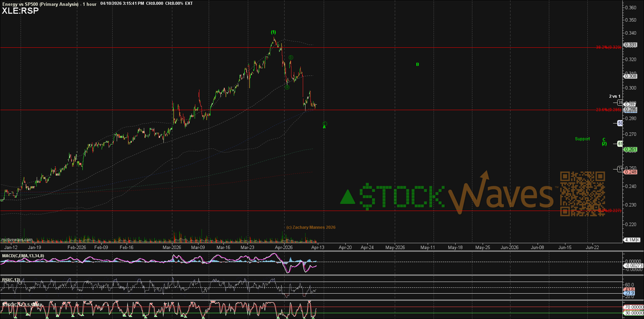
Task: Click the 0.308 price tag on the axis
Action: click(x=631, y=76)
